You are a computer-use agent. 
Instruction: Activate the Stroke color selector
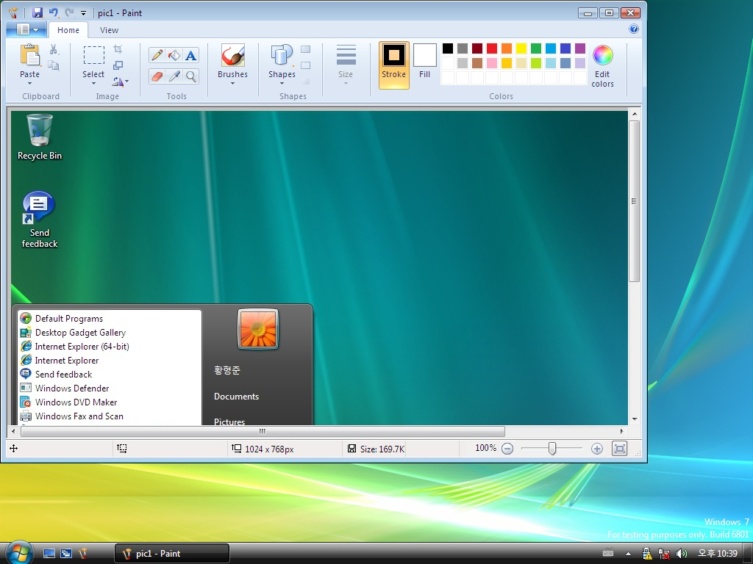coord(394,65)
